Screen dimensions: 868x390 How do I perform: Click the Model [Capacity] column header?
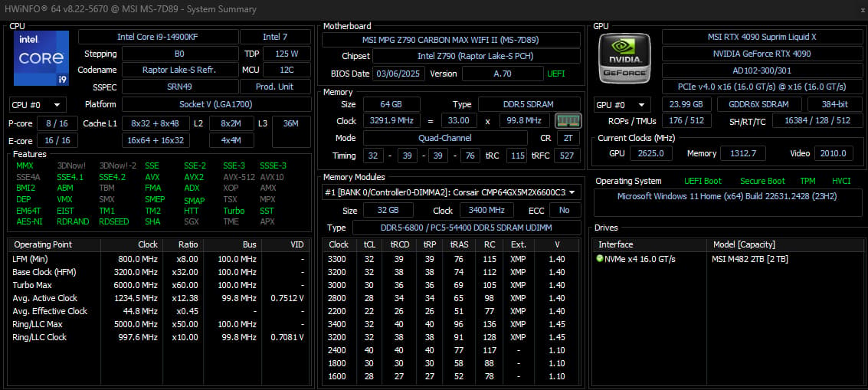(785, 245)
